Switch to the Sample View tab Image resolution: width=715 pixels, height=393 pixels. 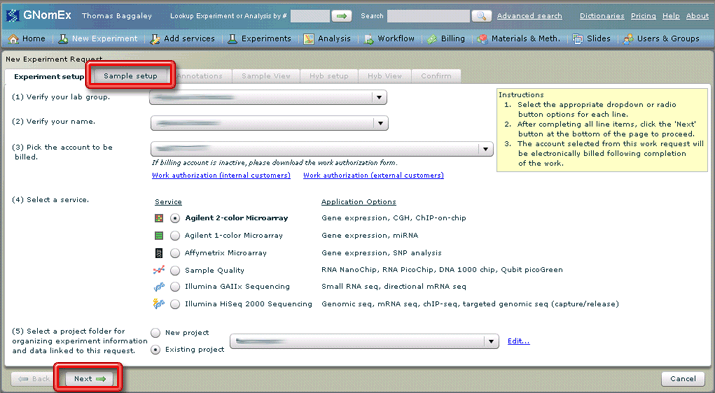point(266,76)
